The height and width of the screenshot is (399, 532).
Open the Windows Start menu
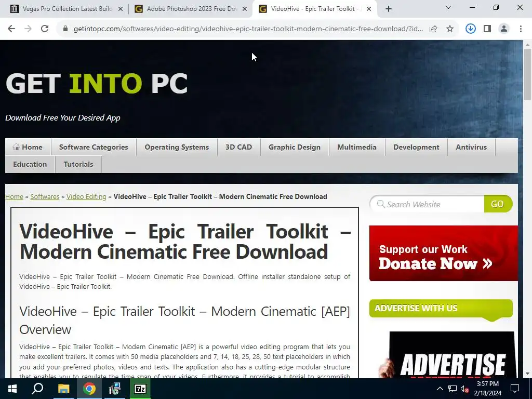pos(12,389)
